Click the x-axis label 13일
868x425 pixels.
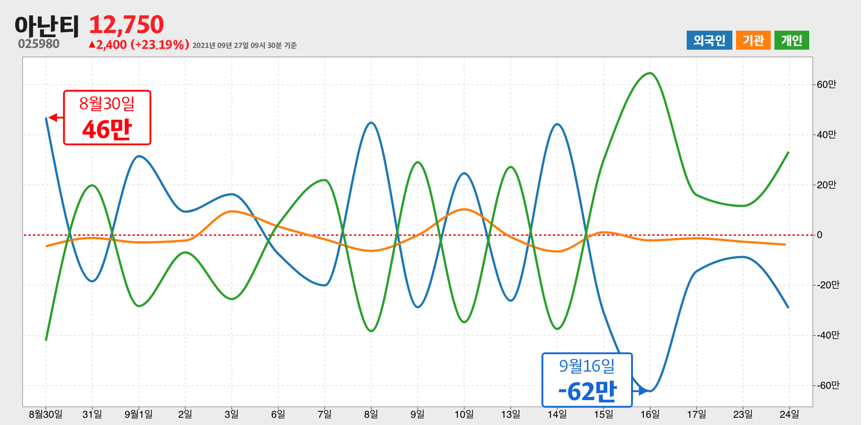(x=511, y=414)
